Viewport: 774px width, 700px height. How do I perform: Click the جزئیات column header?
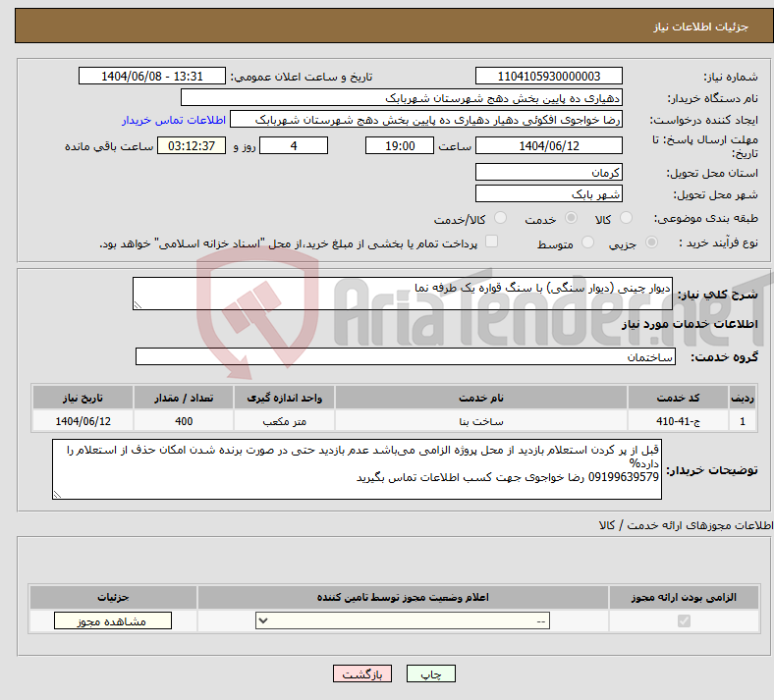(x=113, y=597)
